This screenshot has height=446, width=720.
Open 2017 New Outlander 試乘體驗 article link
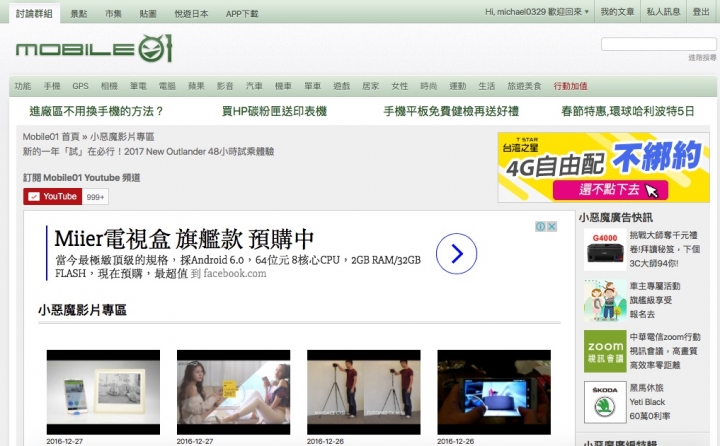[x=148, y=152]
